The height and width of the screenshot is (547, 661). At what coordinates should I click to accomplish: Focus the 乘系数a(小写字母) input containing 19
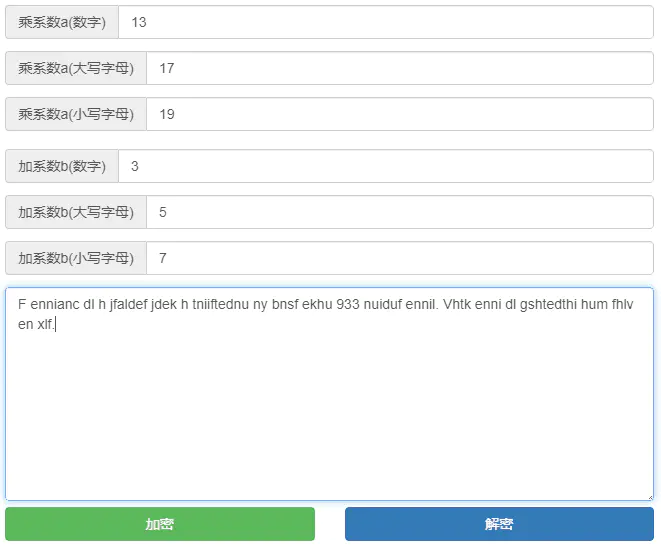(400, 114)
